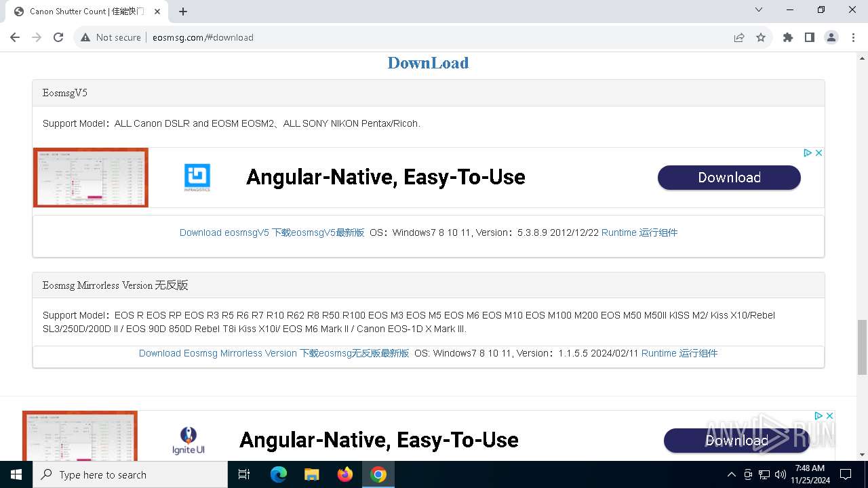Open Task View on taskbar
The width and height of the screenshot is (868, 488).
point(244,474)
